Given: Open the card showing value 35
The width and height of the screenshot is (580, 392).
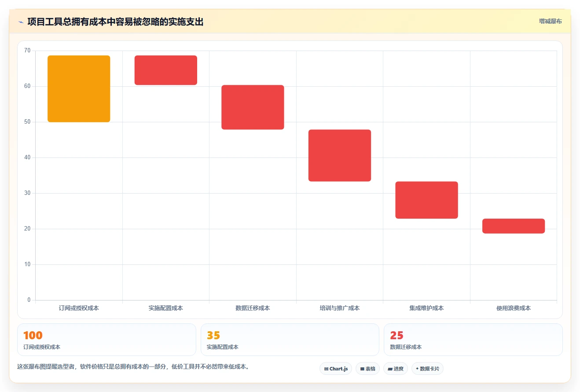Looking at the screenshot, I should 290,340.
